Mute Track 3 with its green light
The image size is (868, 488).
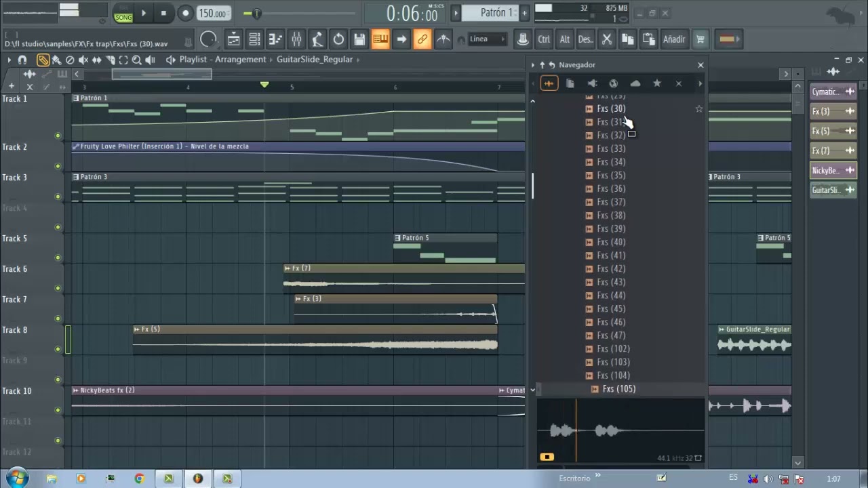(58, 197)
